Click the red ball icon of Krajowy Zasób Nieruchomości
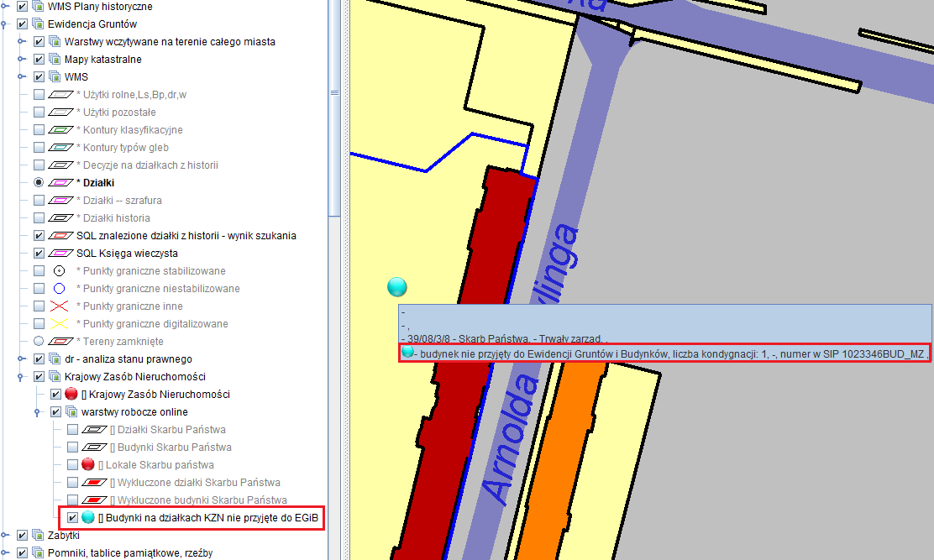Viewport: 934px width, 560px height. coord(71,395)
